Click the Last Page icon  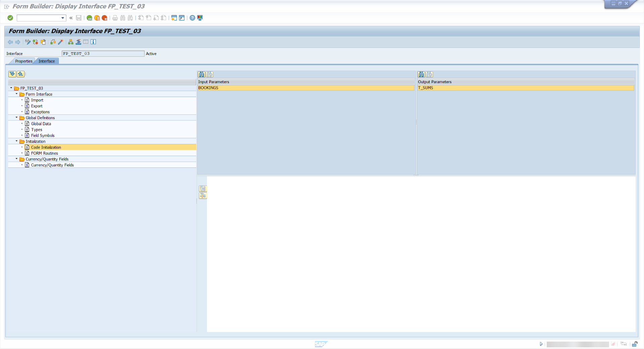pos(164,18)
